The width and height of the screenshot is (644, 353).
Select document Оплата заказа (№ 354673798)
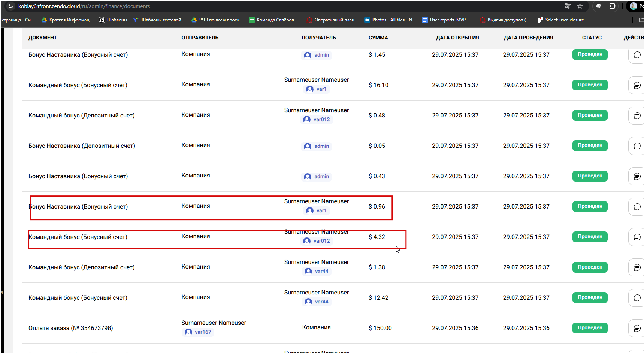(71, 328)
